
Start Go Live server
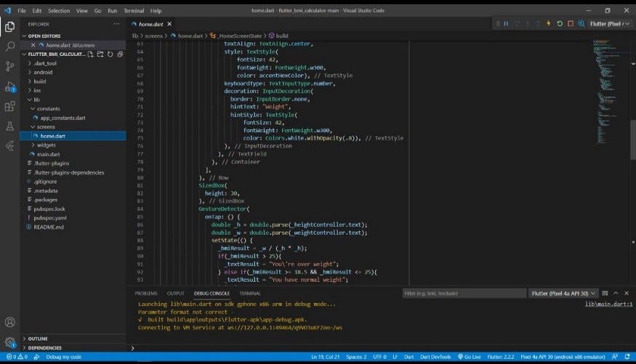pyautogui.click(x=470, y=357)
